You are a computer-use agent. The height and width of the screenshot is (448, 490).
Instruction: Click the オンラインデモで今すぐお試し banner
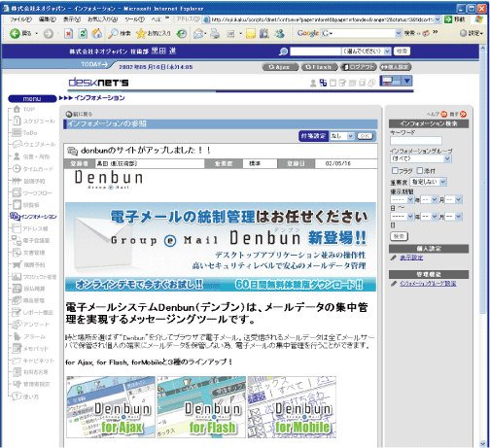[x=139, y=285]
